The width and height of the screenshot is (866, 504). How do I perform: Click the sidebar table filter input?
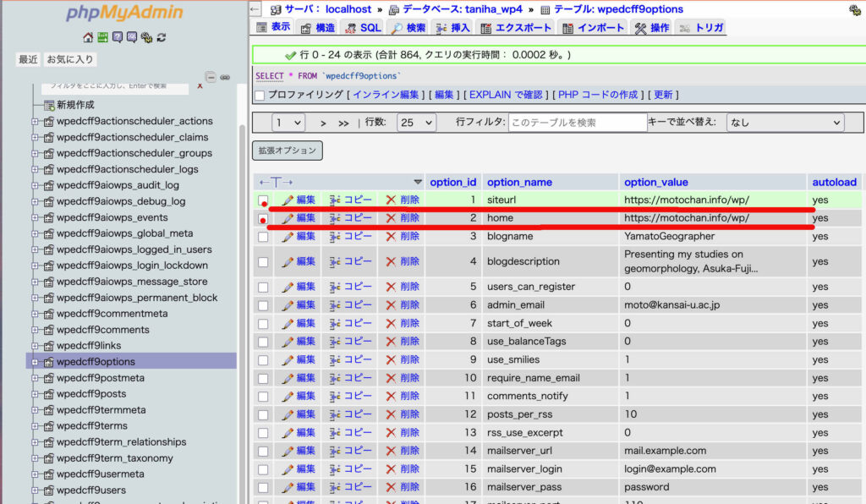[x=115, y=86]
